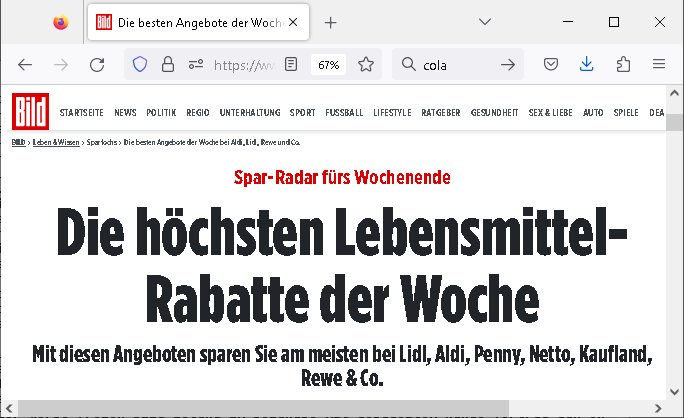Open the FUSSBALL section
Image resolution: width=684 pixels, height=418 pixels.
(x=344, y=113)
